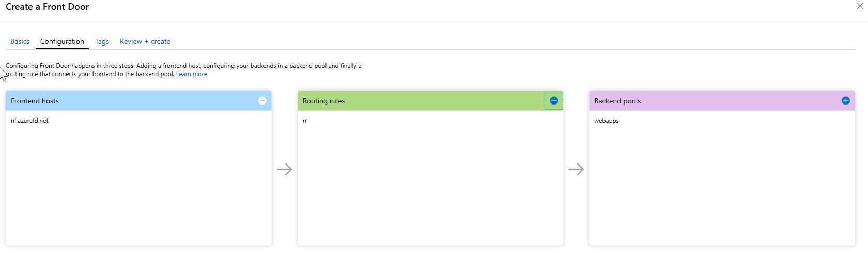The image size is (868, 253).
Task: Click arrow between Routing rules and Backend pools
Action: point(576,169)
